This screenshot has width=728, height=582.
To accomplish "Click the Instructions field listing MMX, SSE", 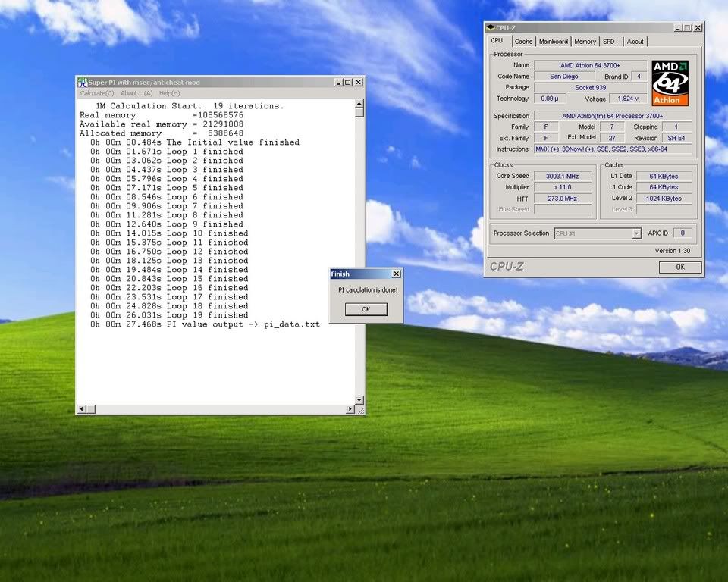I will pos(613,149).
